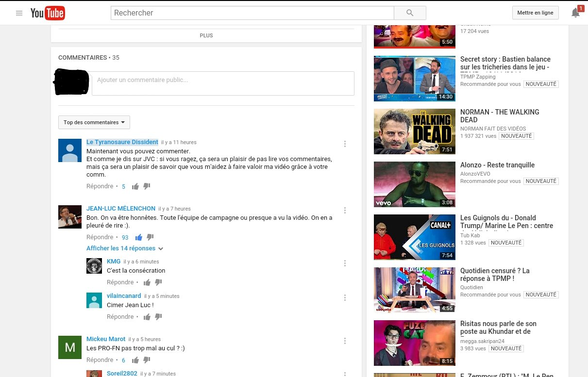Reply to Mickeu Marot's comment
This screenshot has height=377, width=588.
point(100,360)
